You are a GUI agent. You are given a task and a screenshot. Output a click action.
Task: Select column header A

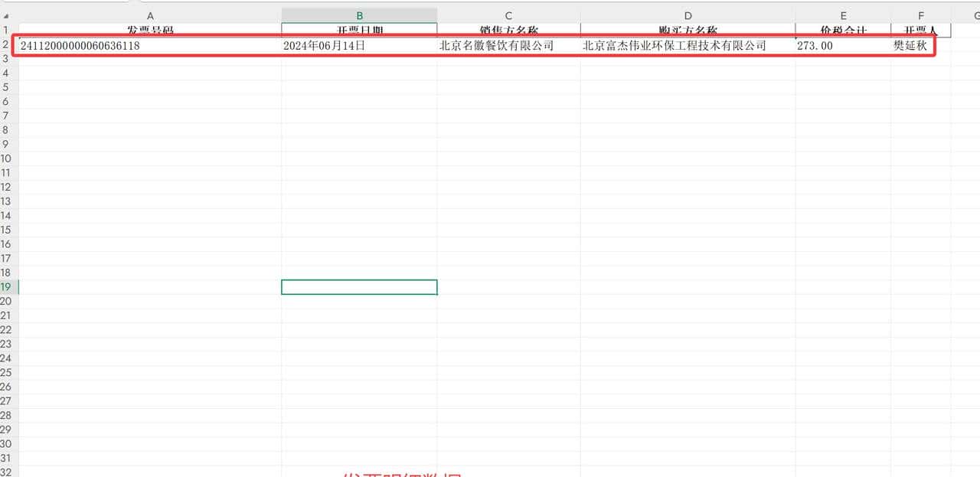[150, 15]
